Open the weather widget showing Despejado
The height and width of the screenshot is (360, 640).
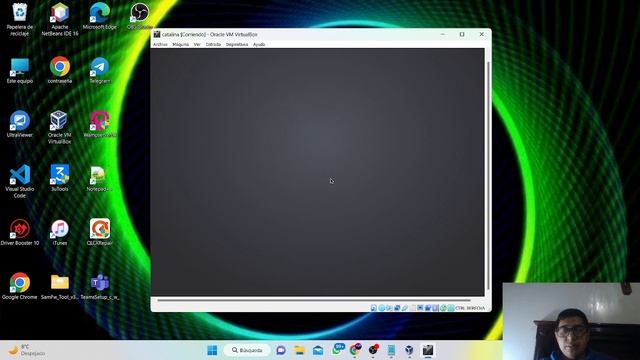pos(28,350)
